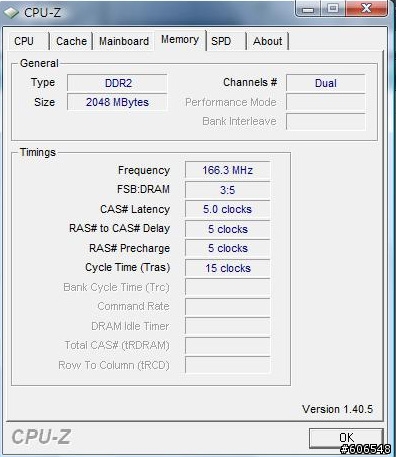
Task: Click the 2048 MBytes size field
Action: 117,102
